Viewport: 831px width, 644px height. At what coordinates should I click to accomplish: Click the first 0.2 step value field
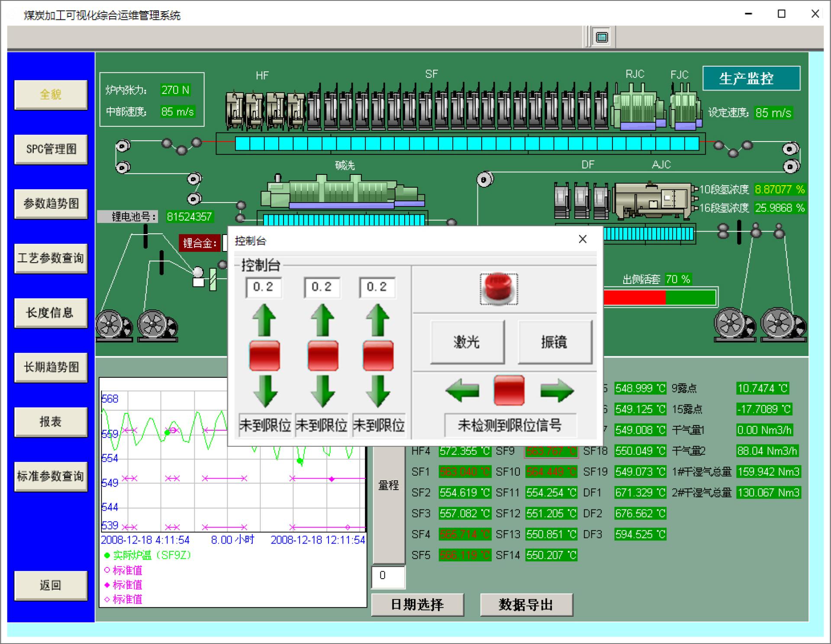264,287
